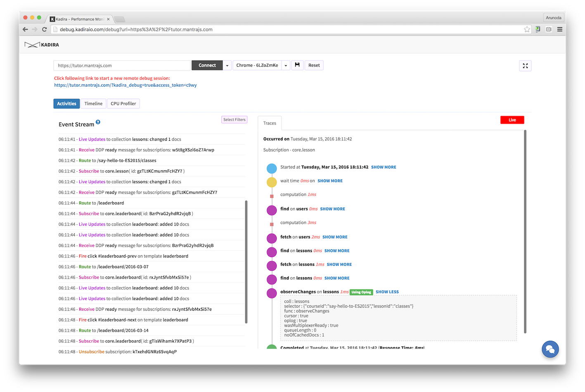Bookmark page with the star icon
This screenshot has height=392, width=585.
coord(527,29)
